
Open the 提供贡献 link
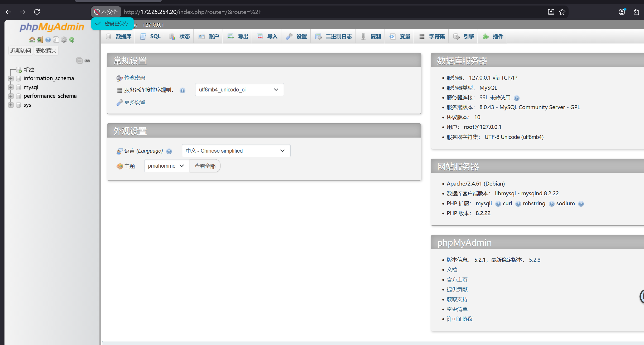(457, 289)
